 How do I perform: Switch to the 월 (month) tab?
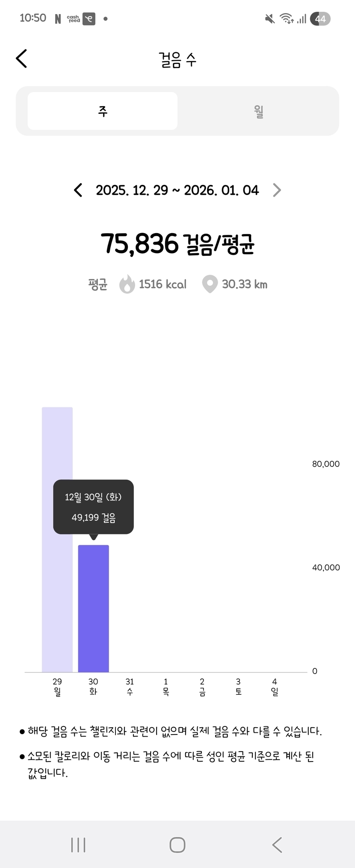(258, 111)
